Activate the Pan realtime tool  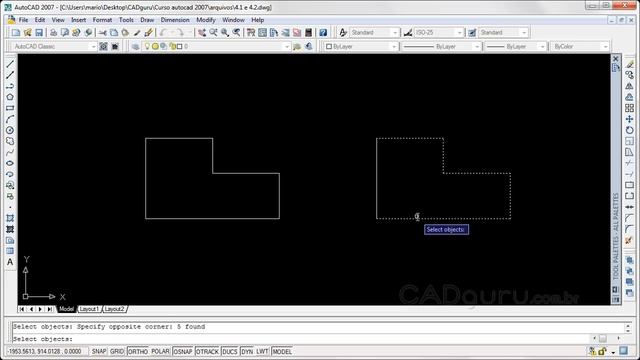point(202,33)
